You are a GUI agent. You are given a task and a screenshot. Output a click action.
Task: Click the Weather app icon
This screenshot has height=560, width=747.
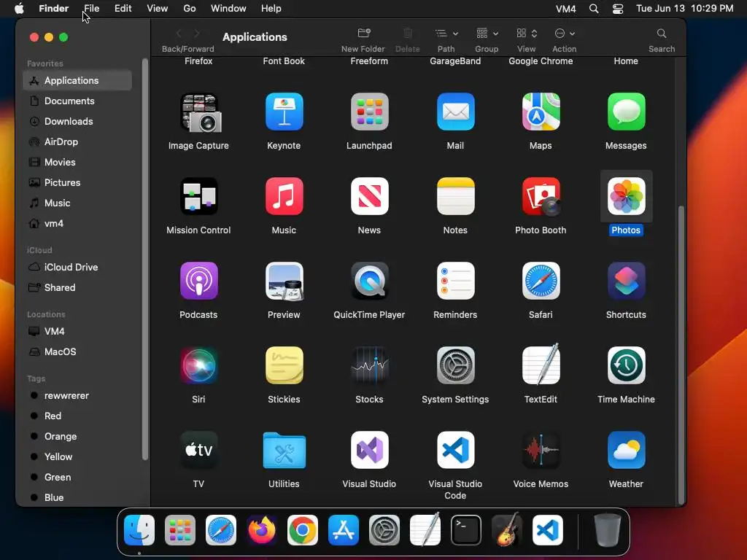(626, 450)
